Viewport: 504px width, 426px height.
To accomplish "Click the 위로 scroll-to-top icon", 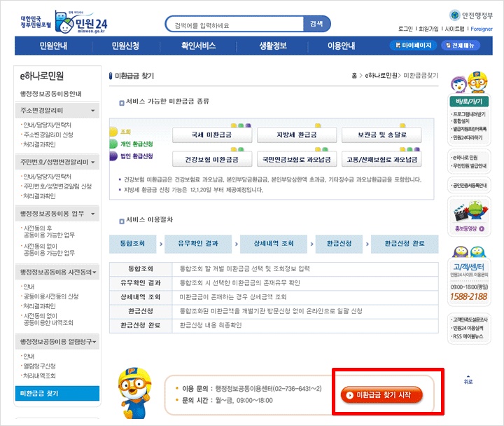I will 468,380.
